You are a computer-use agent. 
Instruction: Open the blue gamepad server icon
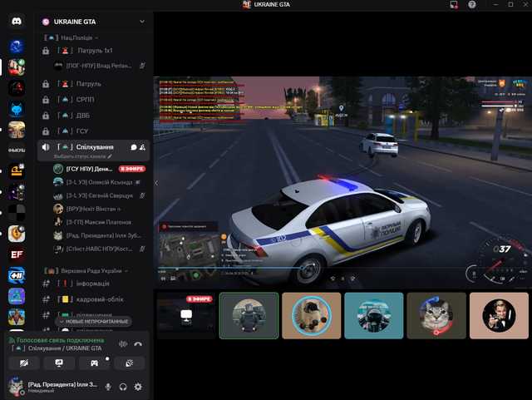(x=17, y=275)
